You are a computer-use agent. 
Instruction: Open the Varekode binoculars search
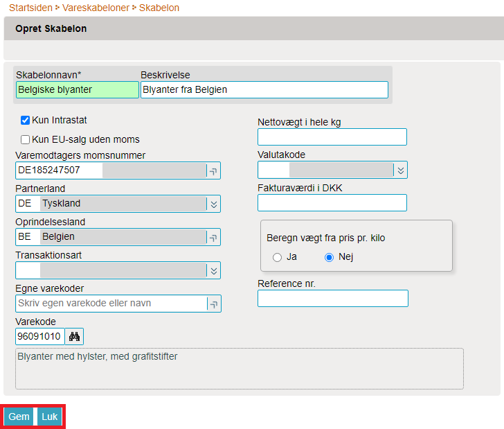(x=74, y=336)
